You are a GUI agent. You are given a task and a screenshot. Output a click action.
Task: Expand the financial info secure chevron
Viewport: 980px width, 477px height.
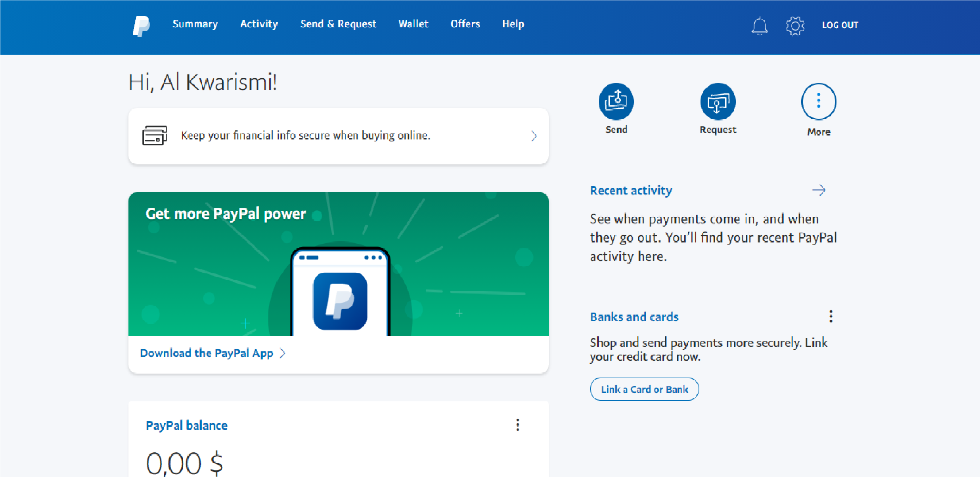[534, 136]
